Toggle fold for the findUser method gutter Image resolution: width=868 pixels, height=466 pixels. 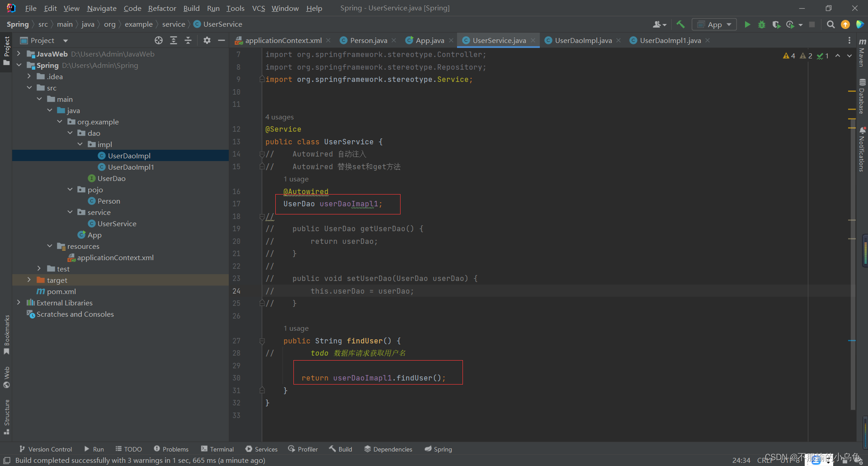click(x=262, y=341)
